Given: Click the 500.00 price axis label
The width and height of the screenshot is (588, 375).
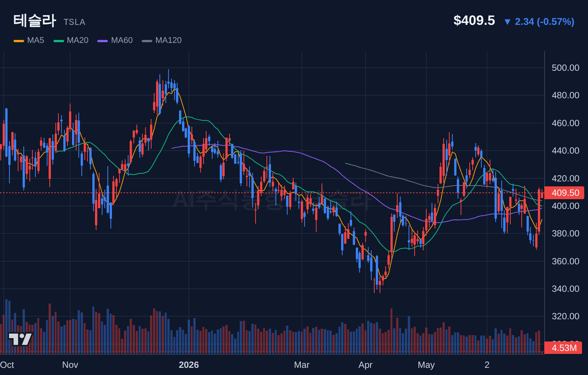Looking at the screenshot, I should coord(565,68).
